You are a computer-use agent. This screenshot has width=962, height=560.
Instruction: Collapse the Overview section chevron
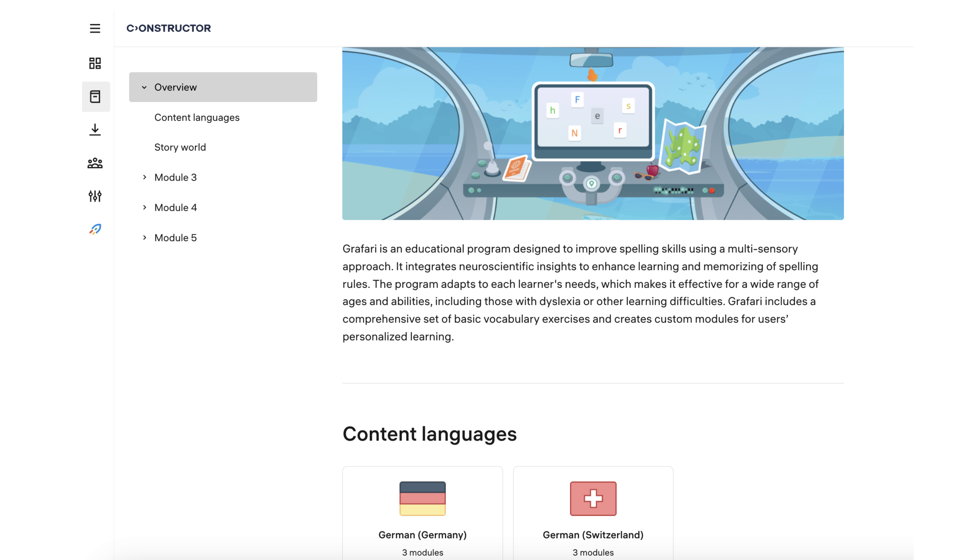pos(144,87)
